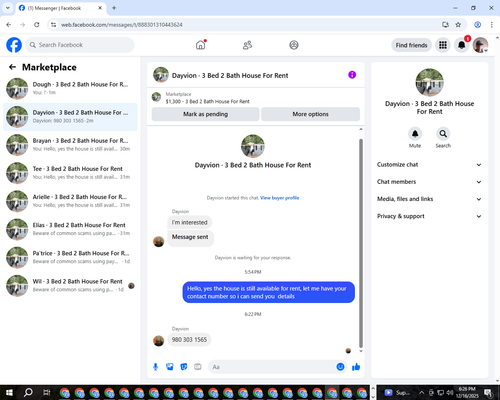Open the $1,300 Marketplace listing link
This screenshot has width=500, height=400.
tap(207, 101)
